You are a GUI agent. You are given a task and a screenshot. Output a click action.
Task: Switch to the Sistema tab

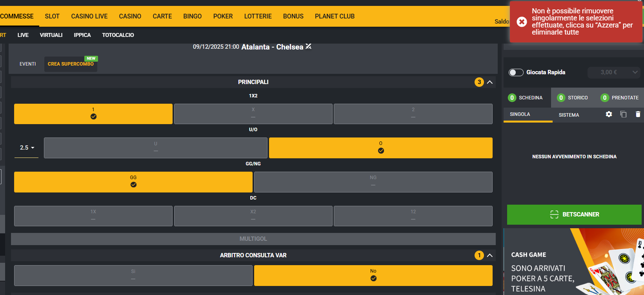coord(569,115)
